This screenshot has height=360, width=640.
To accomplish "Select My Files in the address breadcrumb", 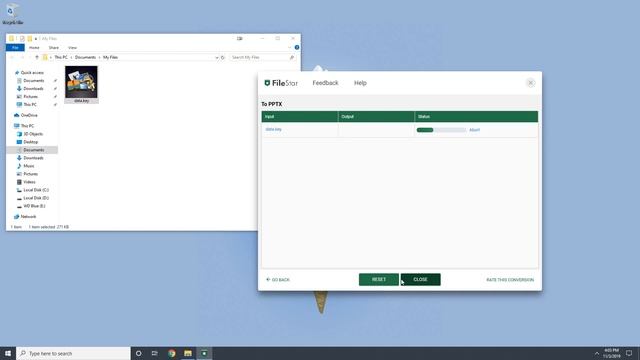I will tap(110, 58).
